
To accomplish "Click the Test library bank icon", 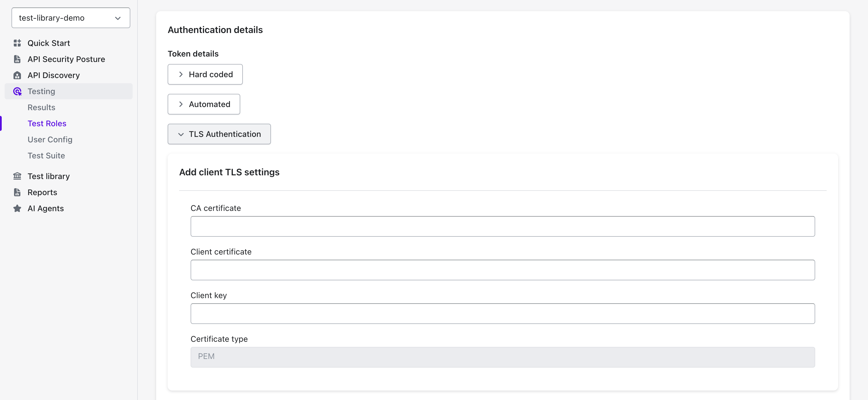I will (x=17, y=176).
